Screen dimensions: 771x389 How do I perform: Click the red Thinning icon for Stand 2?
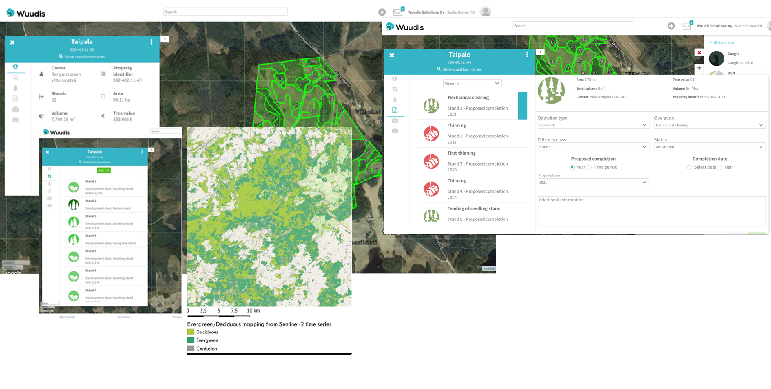coord(431,133)
